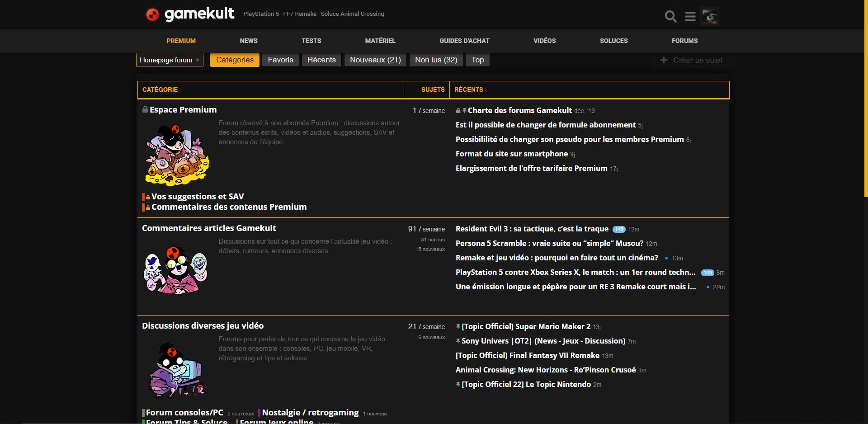The height and width of the screenshot is (424, 868).
Task: Expand the Homepage forum dropdown
Action: pos(170,60)
